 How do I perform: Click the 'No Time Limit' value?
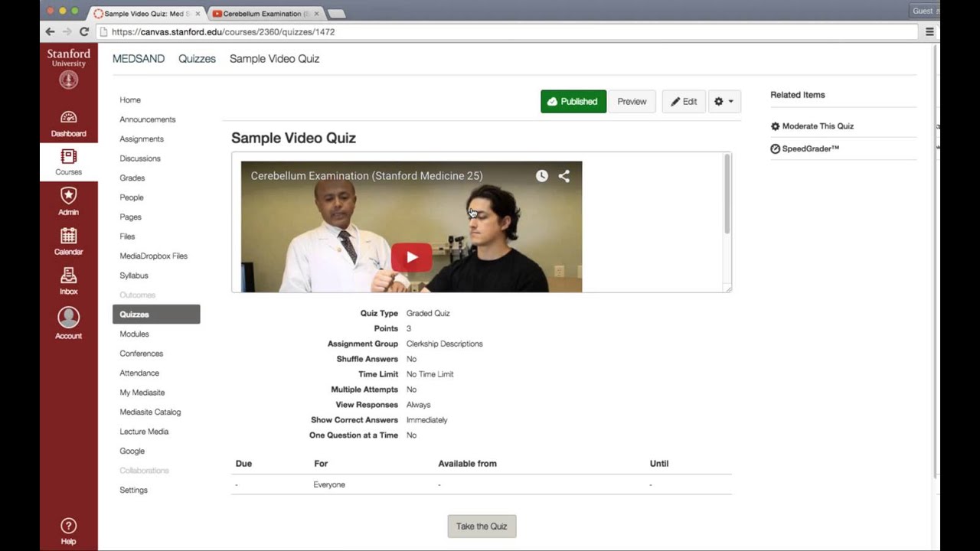[x=430, y=374]
